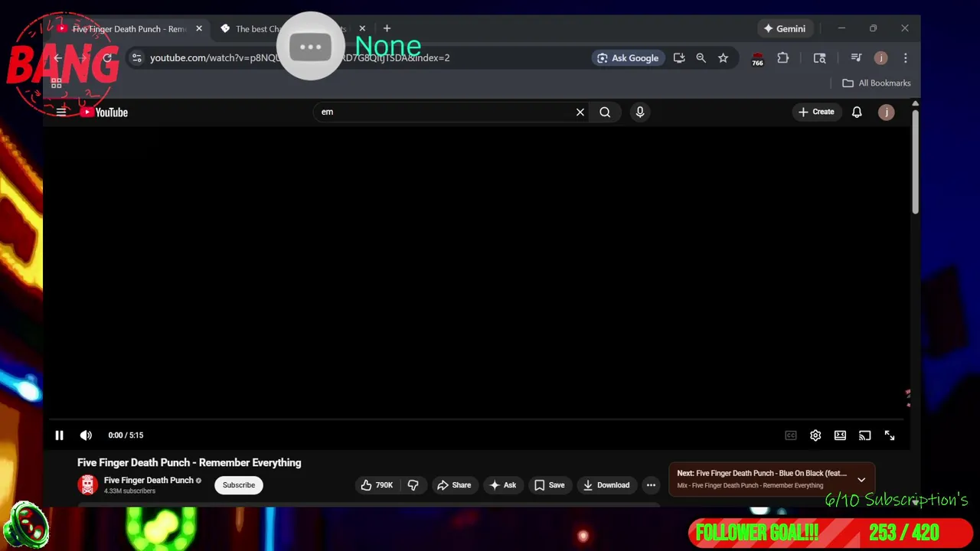Open the tab search side panel icon
This screenshot has height=551, width=980.
click(819, 58)
